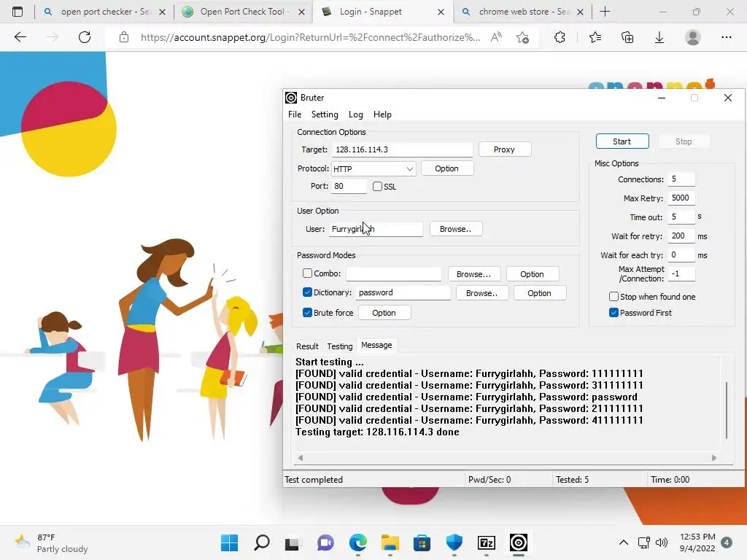Open the browser Settings and more menu

[x=727, y=37]
